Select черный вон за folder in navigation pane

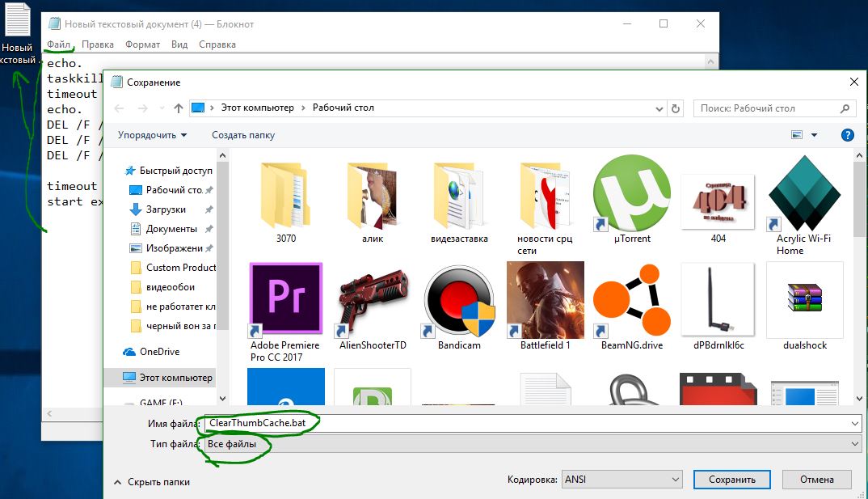click(x=171, y=326)
